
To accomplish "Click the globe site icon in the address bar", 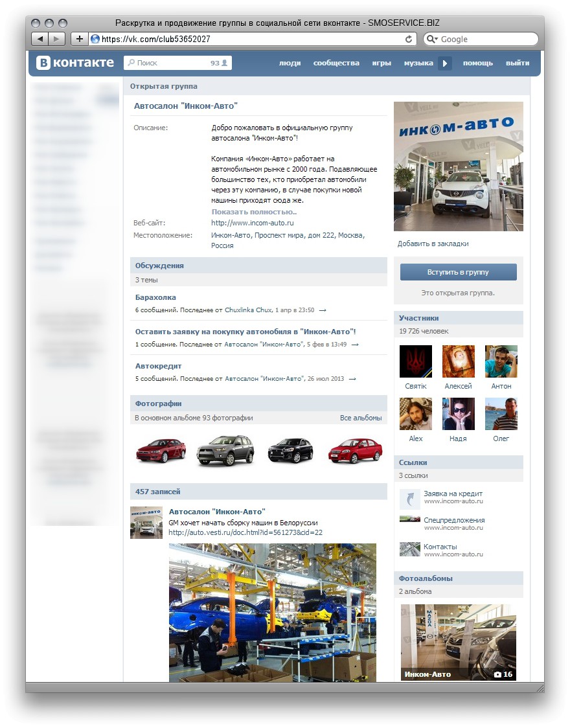I will point(95,39).
